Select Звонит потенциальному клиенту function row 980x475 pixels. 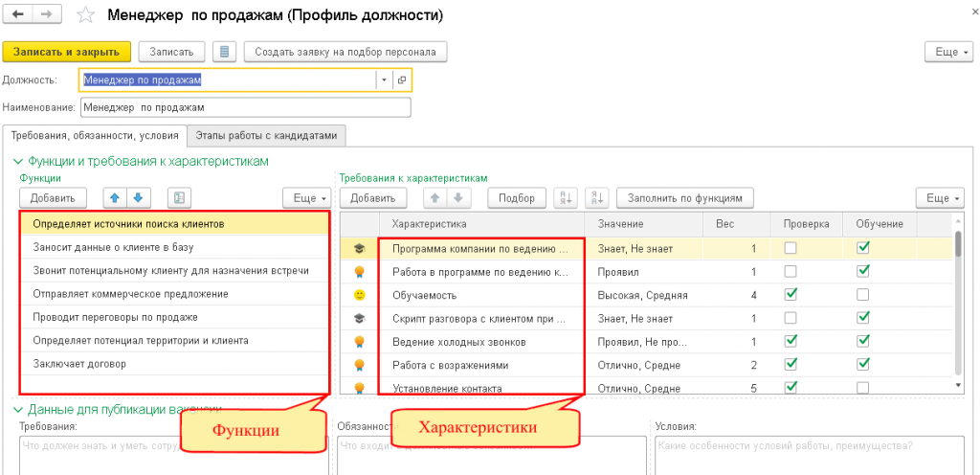tap(175, 271)
